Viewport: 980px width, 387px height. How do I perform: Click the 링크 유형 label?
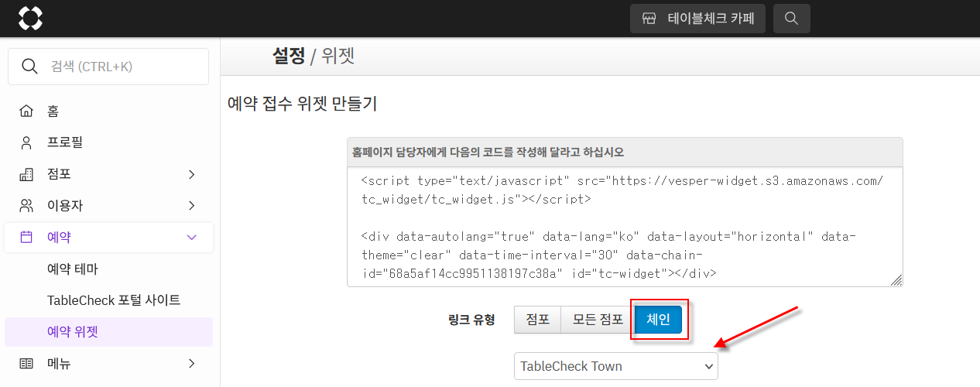coord(471,320)
